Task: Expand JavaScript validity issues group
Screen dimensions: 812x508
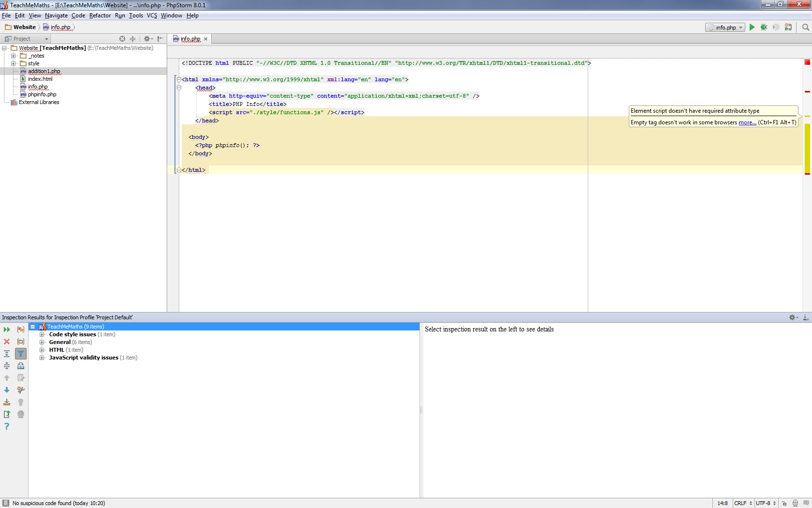Action: [42, 358]
